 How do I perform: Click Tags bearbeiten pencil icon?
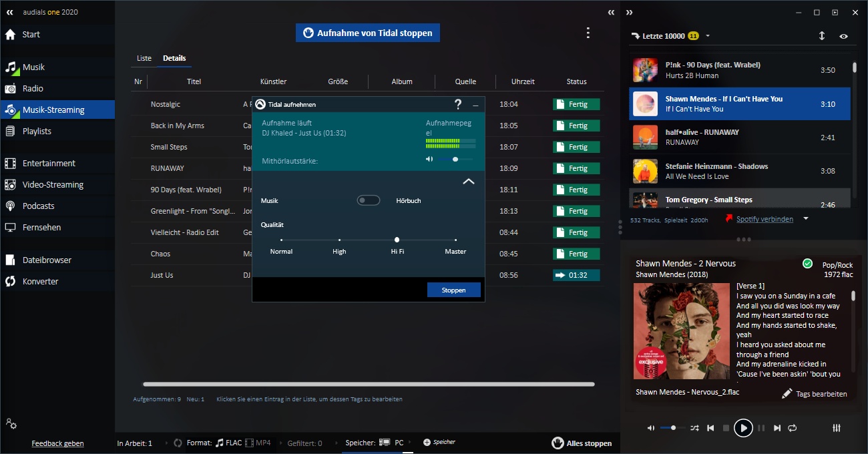point(787,394)
